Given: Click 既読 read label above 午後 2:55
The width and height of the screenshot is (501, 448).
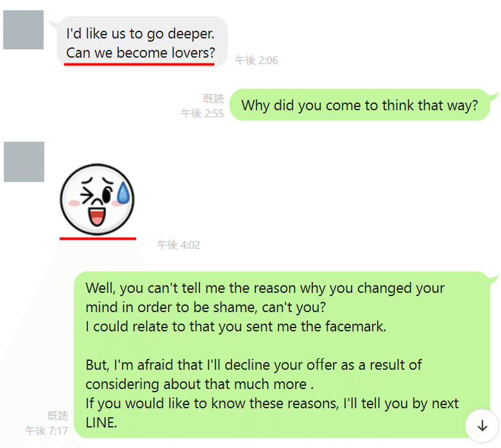Looking at the screenshot, I should coord(214,99).
